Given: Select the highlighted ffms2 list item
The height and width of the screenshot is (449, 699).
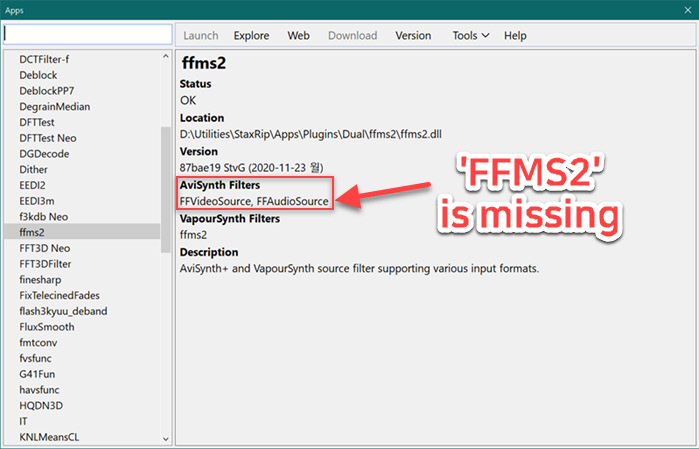Looking at the screenshot, I should point(82,232).
